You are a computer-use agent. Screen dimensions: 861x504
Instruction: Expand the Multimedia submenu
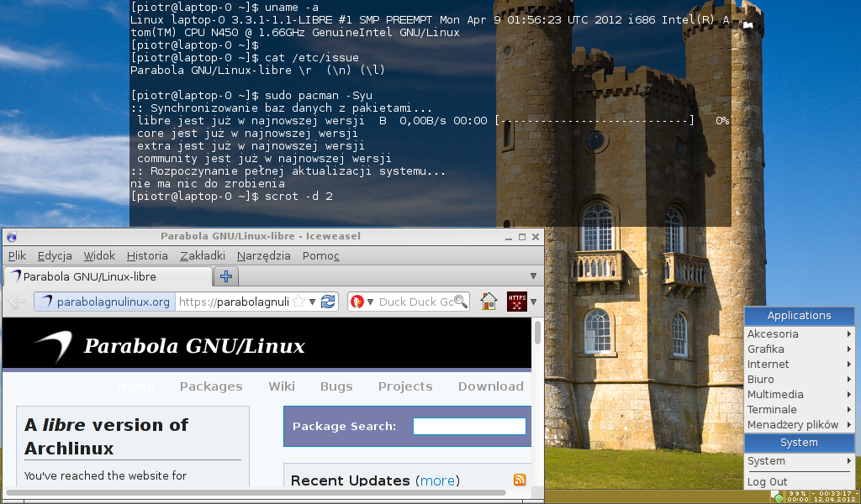[799, 394]
